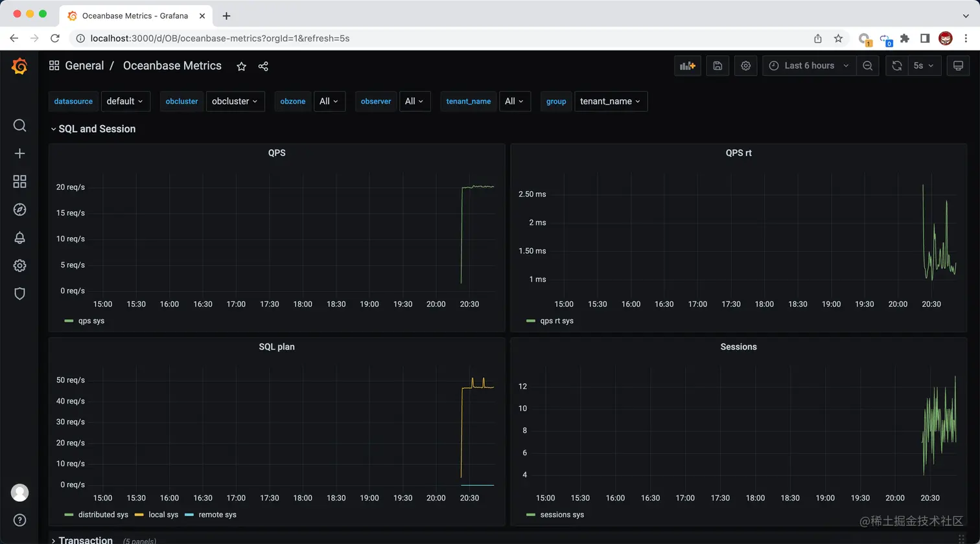Open the QPS rt panel title menu
Viewport: 980px width, 544px height.
click(x=738, y=153)
